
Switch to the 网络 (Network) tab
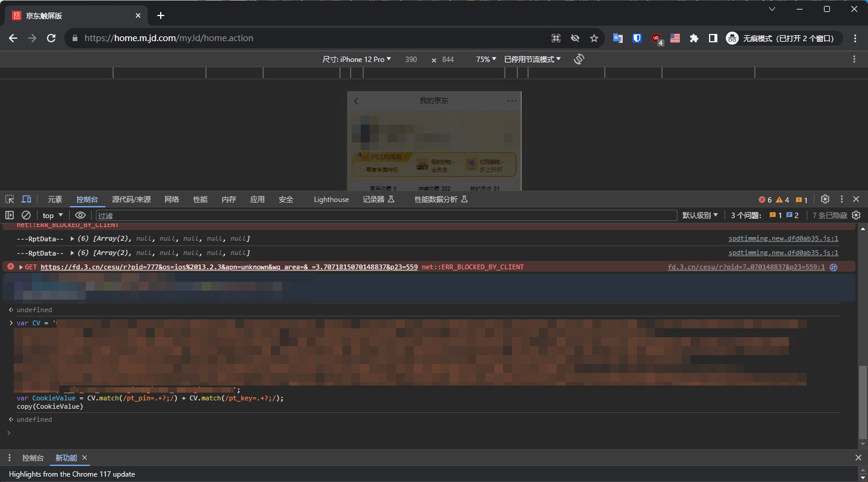click(171, 200)
